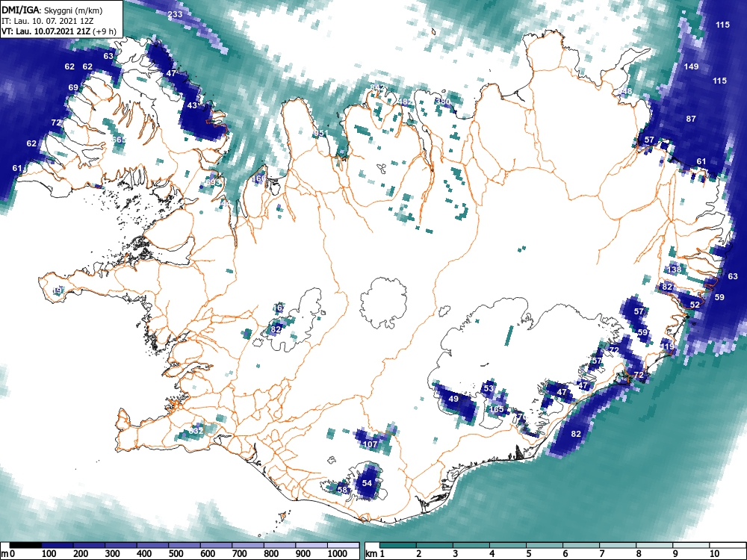
Task: Click the 'km 1' label on the kilometer scale
Action: tap(376, 554)
